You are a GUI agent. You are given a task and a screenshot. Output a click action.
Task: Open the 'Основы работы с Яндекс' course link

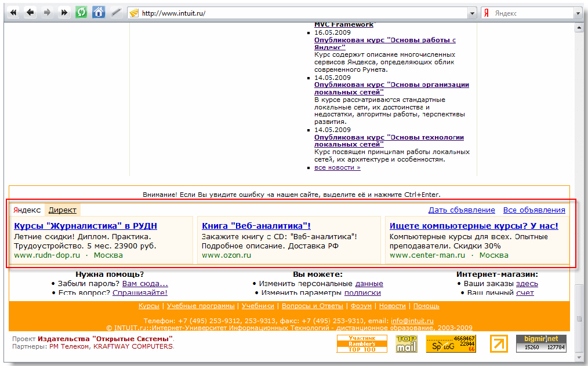(x=384, y=43)
